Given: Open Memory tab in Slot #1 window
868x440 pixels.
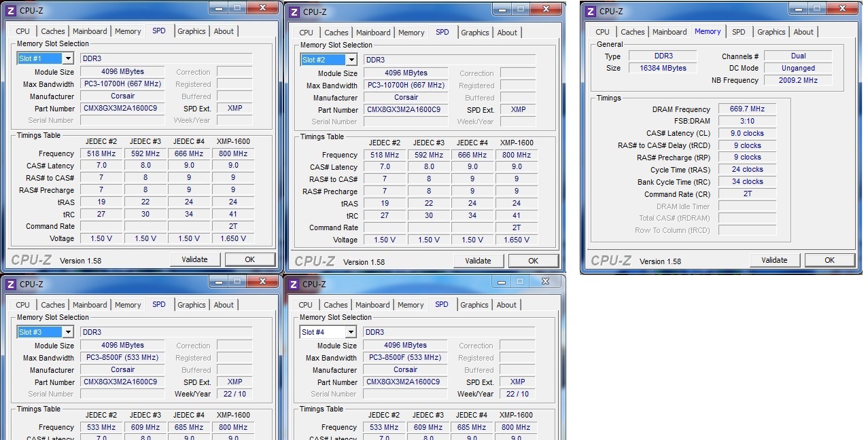Looking at the screenshot, I should coord(128,31).
